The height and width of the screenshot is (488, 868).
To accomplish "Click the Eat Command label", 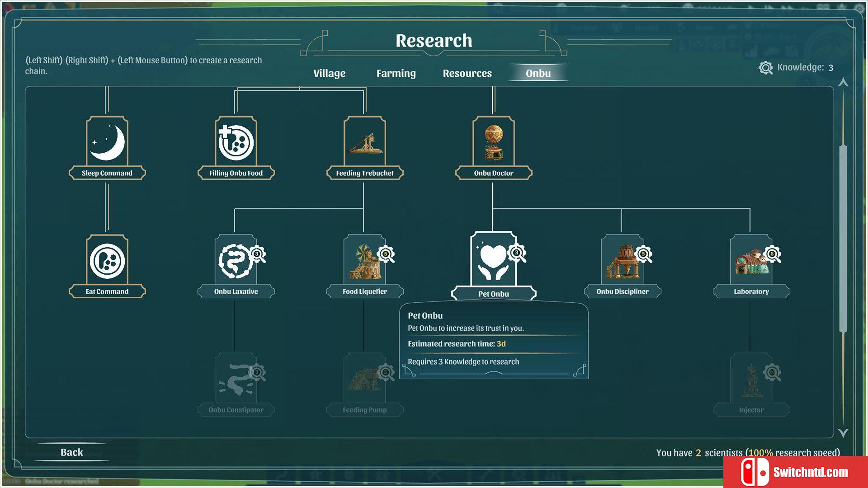I will pos(107,291).
